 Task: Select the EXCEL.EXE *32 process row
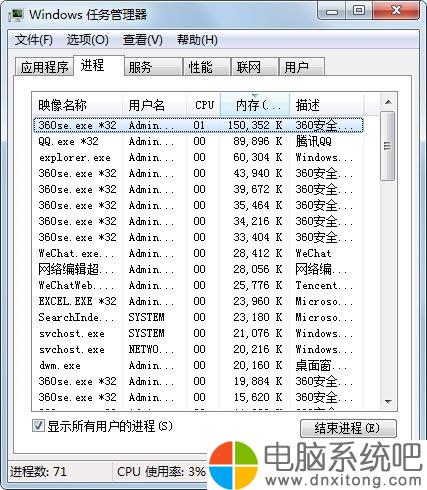(198, 301)
